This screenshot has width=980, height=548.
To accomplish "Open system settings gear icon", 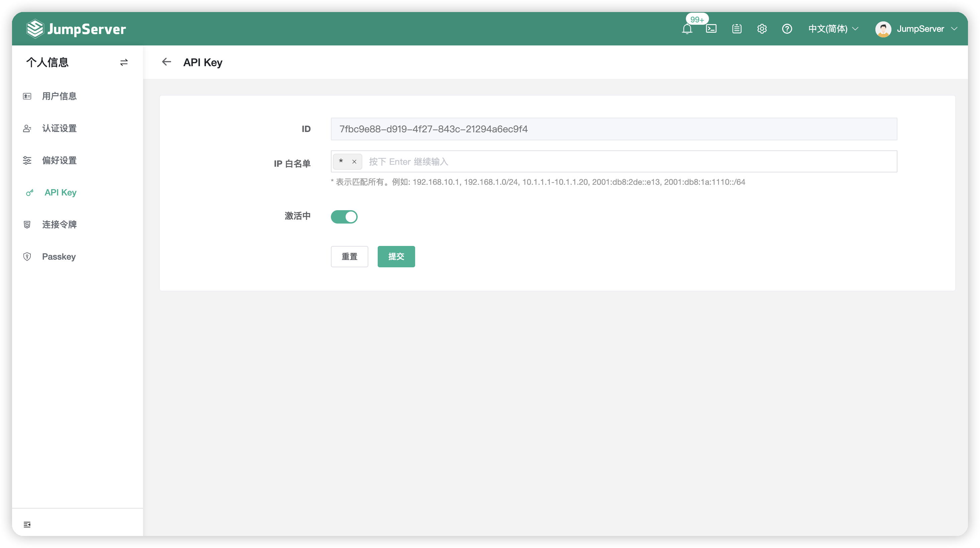I will 762,29.
